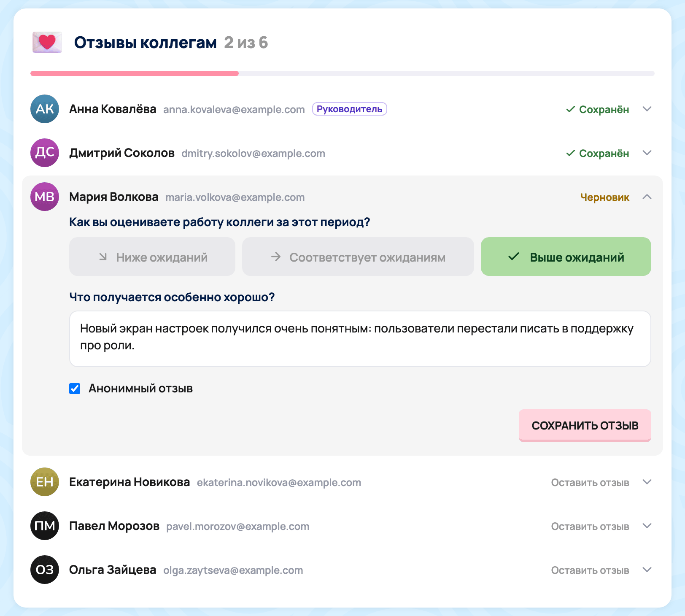
Task: Expand Dmitry Sokolov's review row chevron
Action: (x=647, y=153)
